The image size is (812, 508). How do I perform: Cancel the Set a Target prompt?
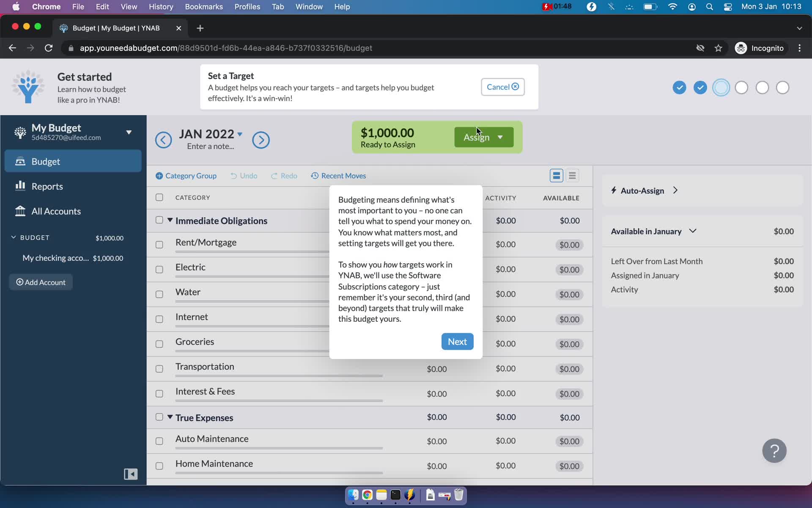click(x=502, y=87)
